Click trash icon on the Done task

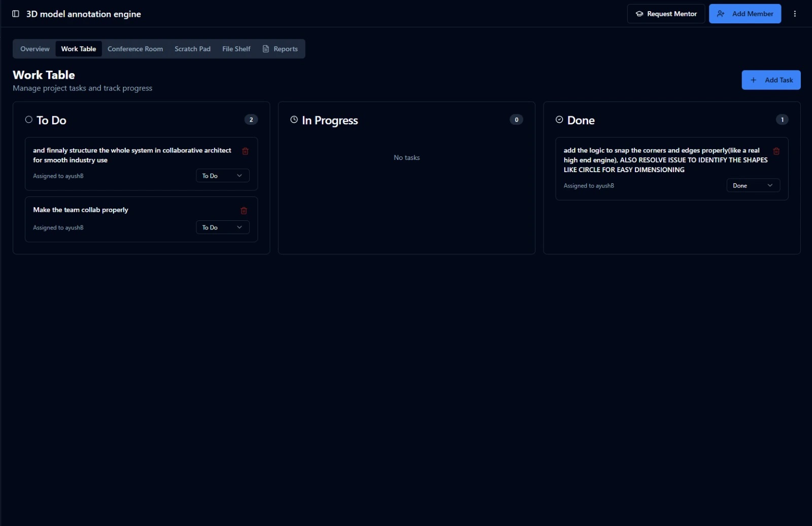776,151
